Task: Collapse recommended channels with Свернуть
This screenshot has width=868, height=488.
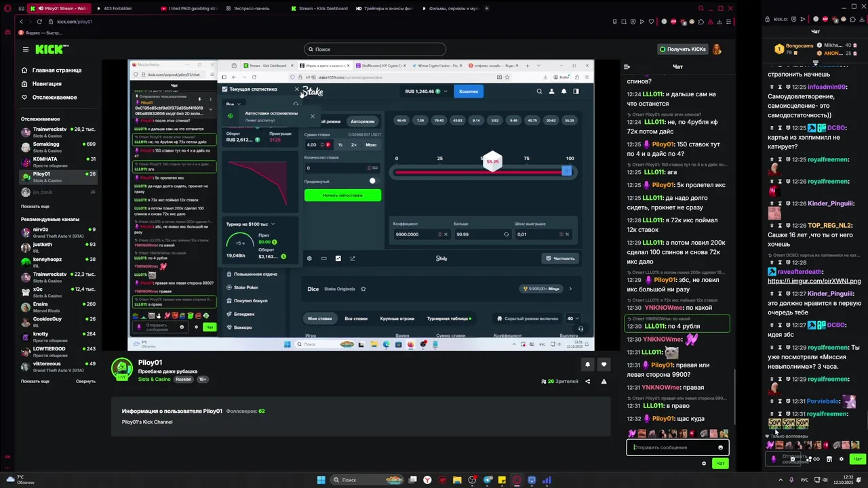Action: coord(85,381)
